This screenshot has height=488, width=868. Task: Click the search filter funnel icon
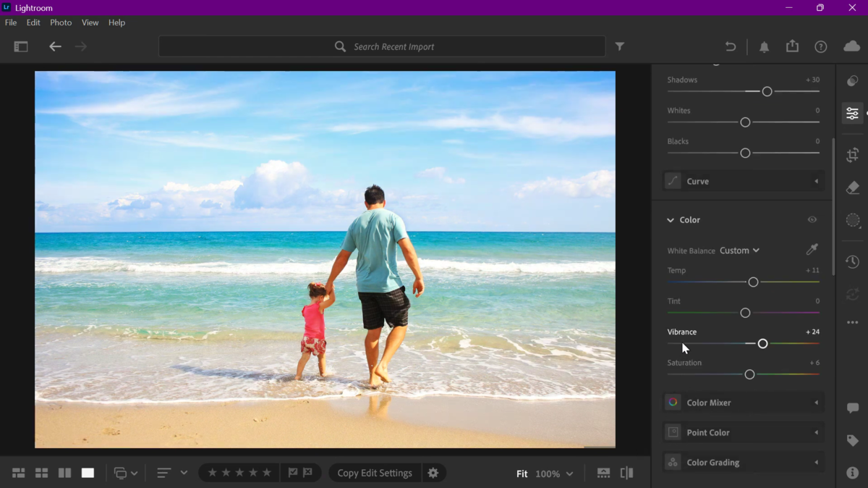pos(620,46)
